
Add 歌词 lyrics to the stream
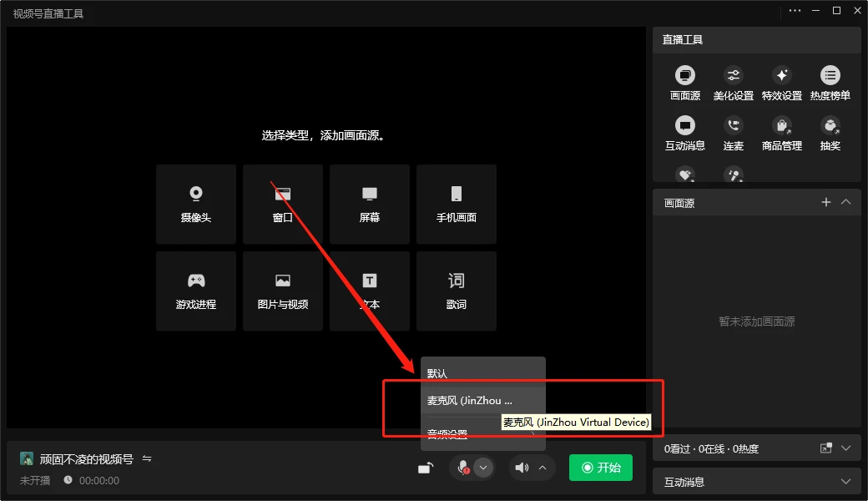(456, 291)
